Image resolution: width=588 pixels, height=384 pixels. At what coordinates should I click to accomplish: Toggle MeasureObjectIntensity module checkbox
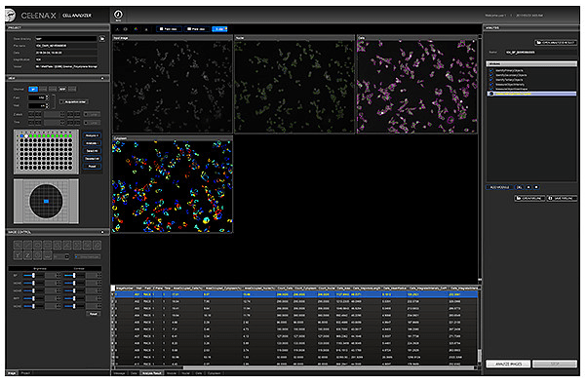pyautogui.click(x=490, y=84)
